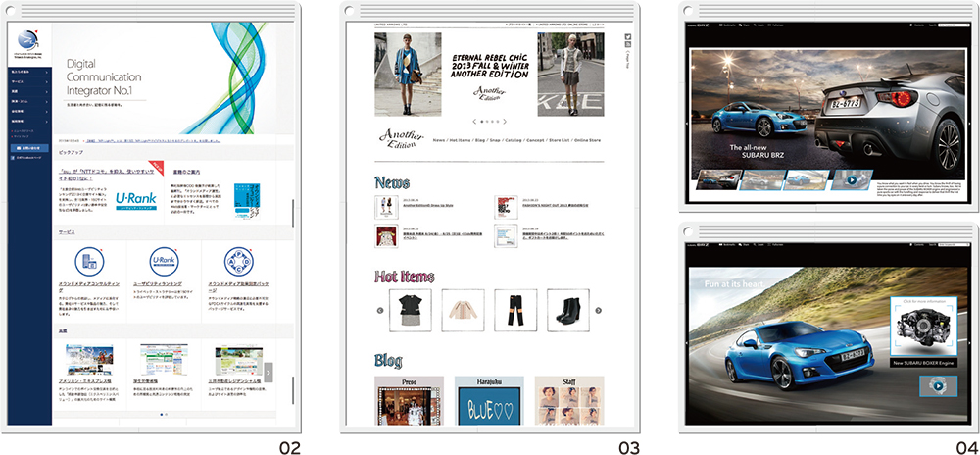Open the middle case-study website thumbnail
The image size is (980, 455).
(164, 359)
